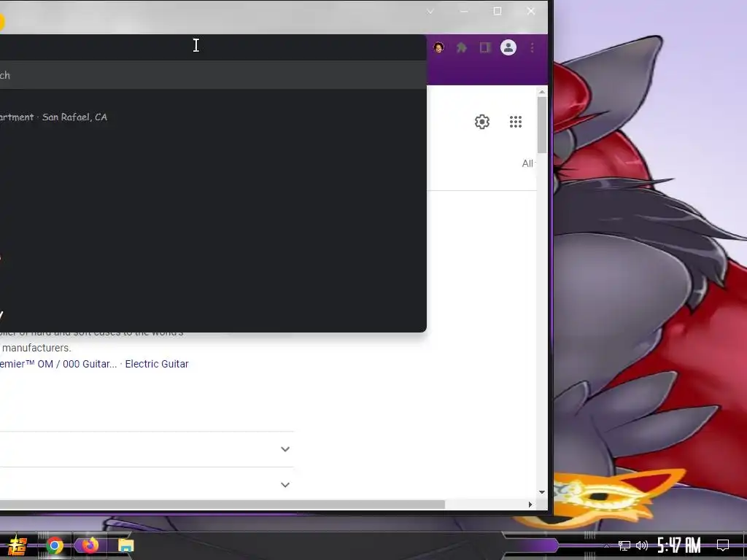Open File Explorer from the taskbar
Viewport: 747px width, 560px height.
click(125, 545)
